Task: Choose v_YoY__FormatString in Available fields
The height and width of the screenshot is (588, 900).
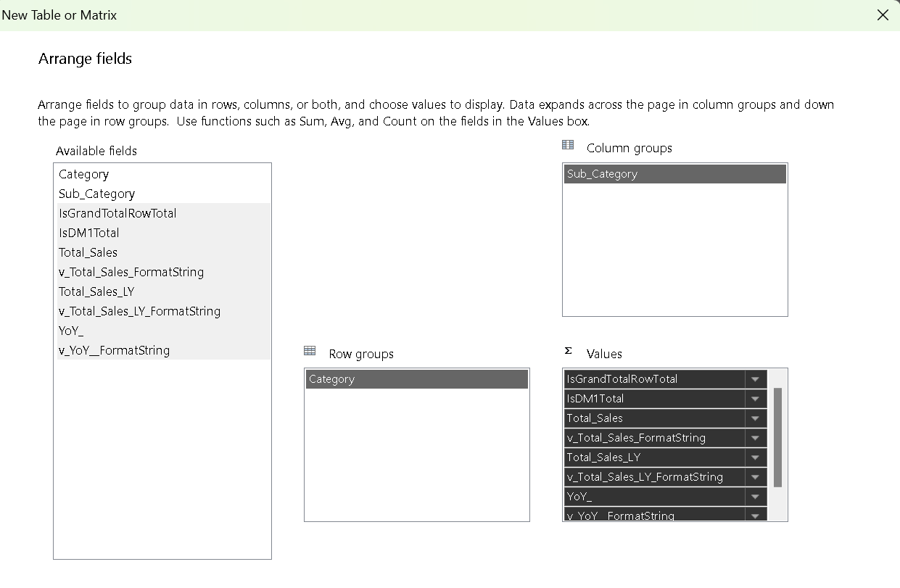Action: point(115,351)
